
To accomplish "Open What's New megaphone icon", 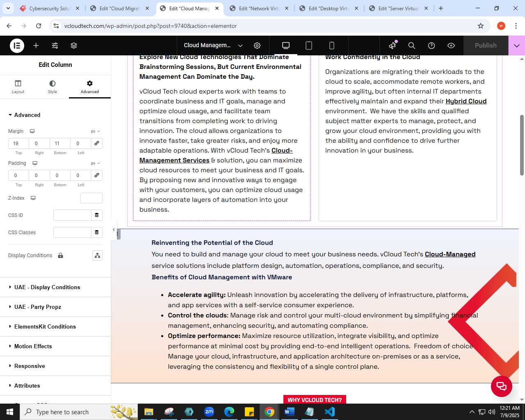I will [393, 46].
